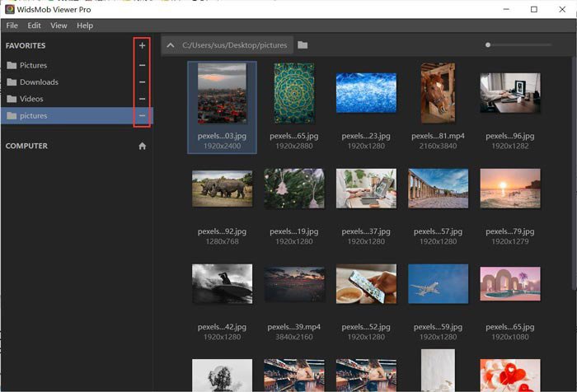Click the WidsMob Viewer Pro app icon

(x=10, y=9)
